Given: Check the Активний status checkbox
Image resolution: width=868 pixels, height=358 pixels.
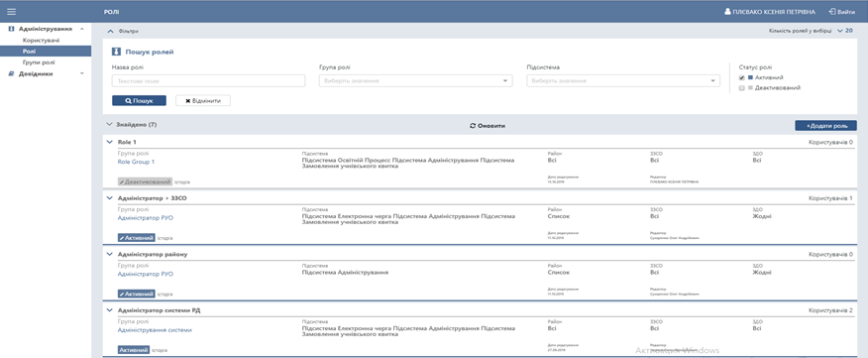Looking at the screenshot, I should pyautogui.click(x=742, y=77).
